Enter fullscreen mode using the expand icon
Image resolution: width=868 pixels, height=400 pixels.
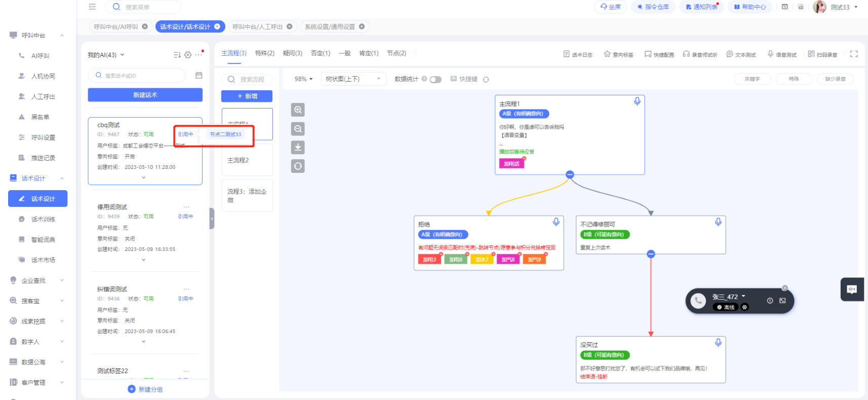854,54
